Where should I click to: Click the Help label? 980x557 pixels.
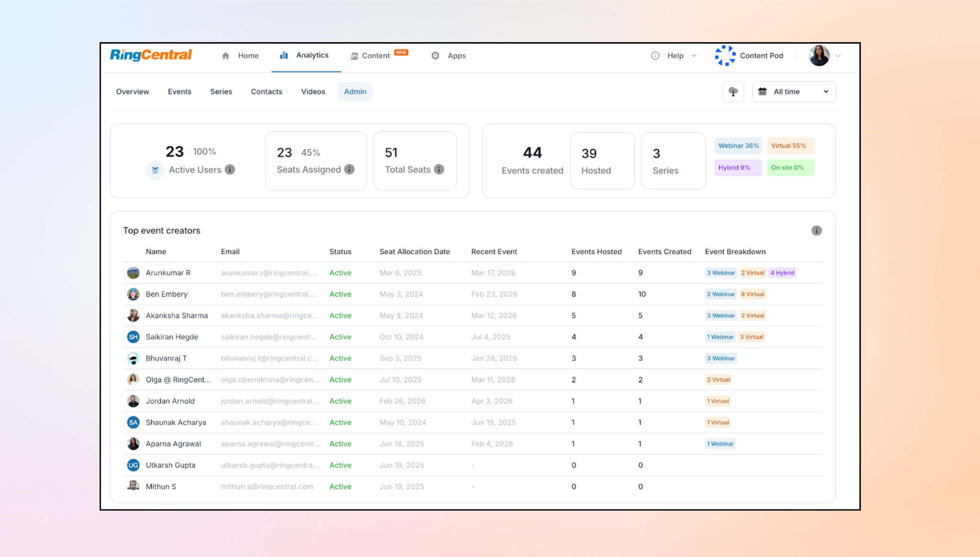pos(675,56)
